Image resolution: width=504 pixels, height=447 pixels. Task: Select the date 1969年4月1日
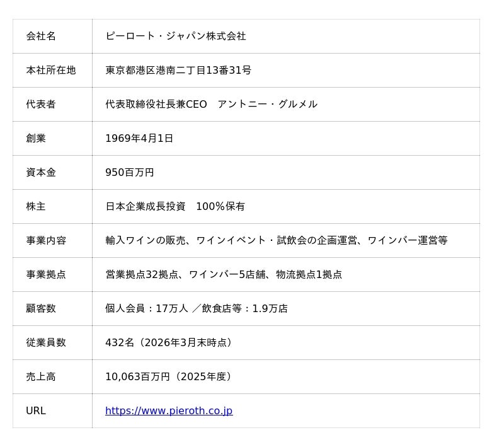pyautogui.click(x=139, y=138)
